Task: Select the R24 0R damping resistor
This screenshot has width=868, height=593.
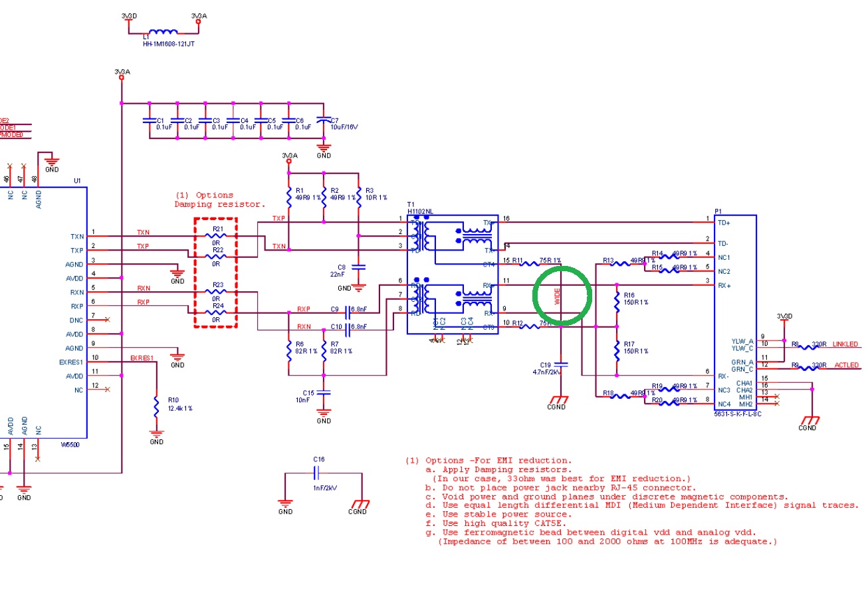Action: [215, 312]
